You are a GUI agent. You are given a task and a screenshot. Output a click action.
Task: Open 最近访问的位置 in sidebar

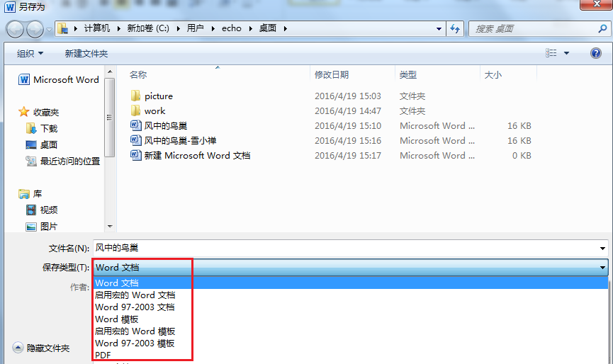coord(62,161)
